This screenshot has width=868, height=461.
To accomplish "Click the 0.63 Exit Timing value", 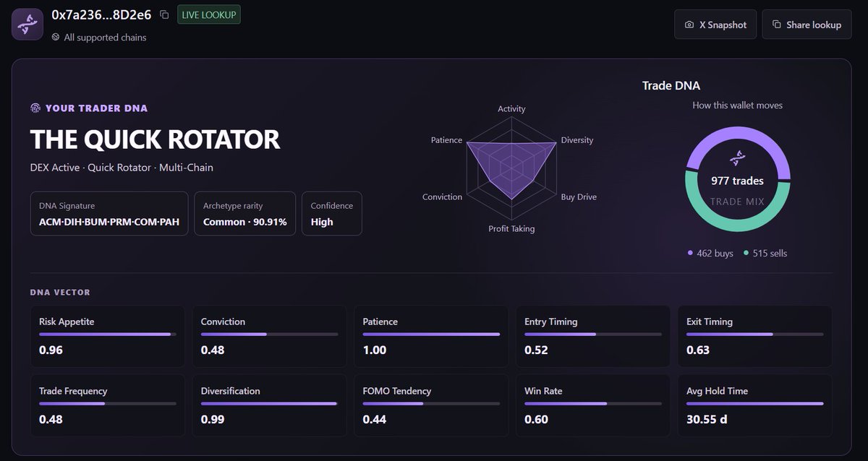I will coord(698,350).
